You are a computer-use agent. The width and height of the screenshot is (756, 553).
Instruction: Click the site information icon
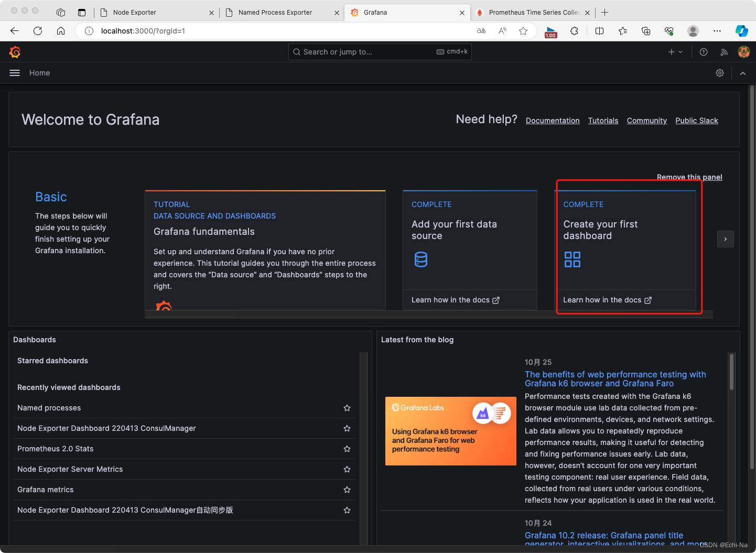pyautogui.click(x=89, y=31)
